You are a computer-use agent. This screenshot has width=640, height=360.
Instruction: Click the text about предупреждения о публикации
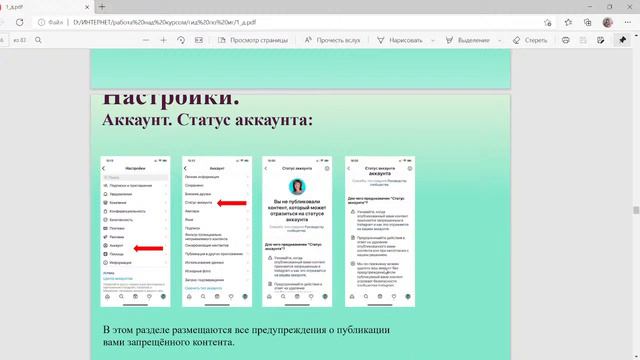pos(246,336)
